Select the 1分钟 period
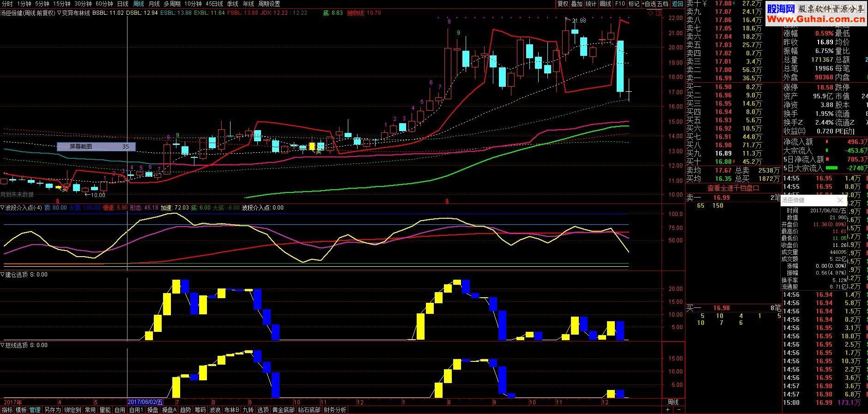The width and height of the screenshot is (868, 414). 24,4
